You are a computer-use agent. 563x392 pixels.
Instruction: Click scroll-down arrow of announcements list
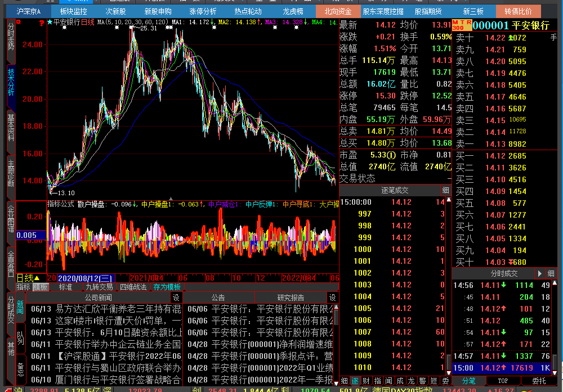[336, 383]
